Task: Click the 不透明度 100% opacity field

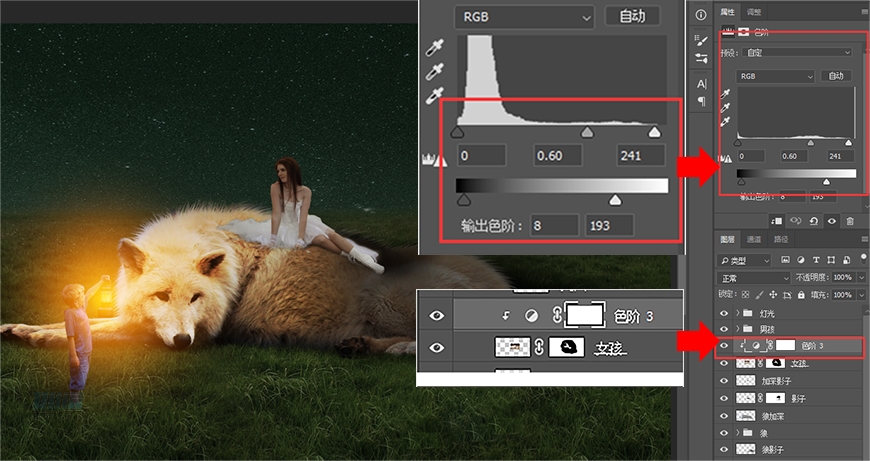Action: (843, 277)
